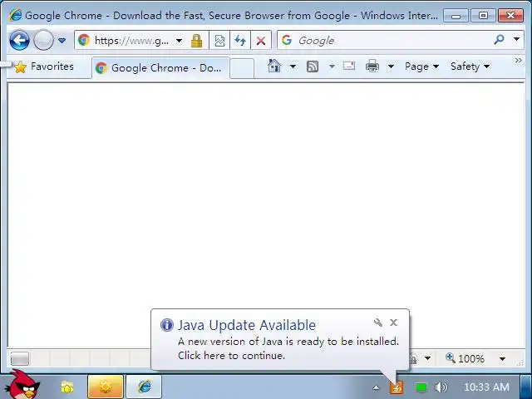Image resolution: width=532 pixels, height=399 pixels.
Task: Click the Read Mail envelope icon
Action: [x=349, y=66]
